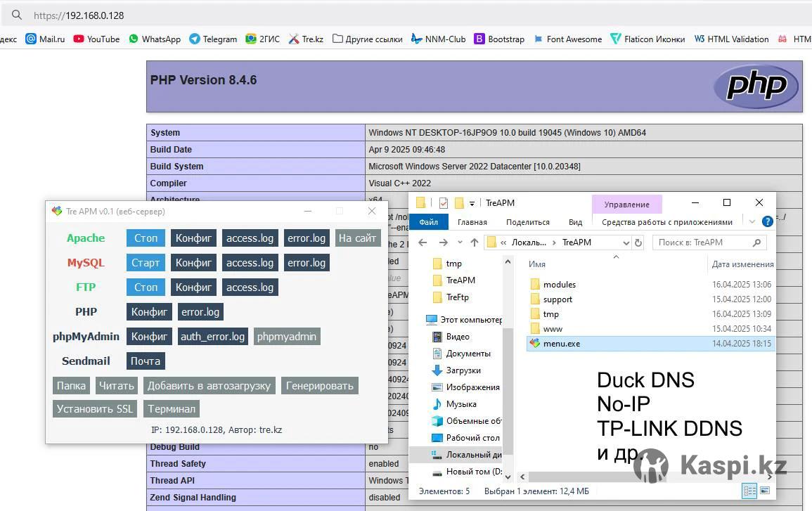The width and height of the screenshot is (812, 511).
Task: Open the FTP access.log
Action: [x=250, y=287]
